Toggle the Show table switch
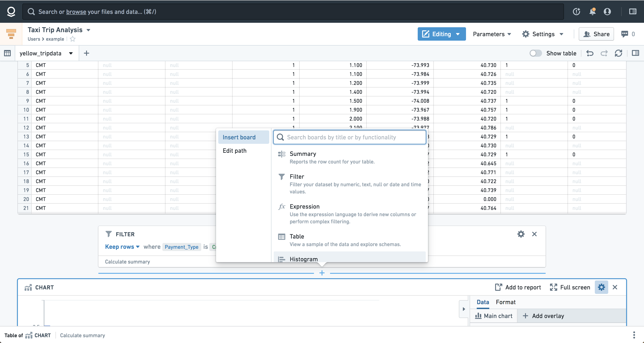 (536, 53)
